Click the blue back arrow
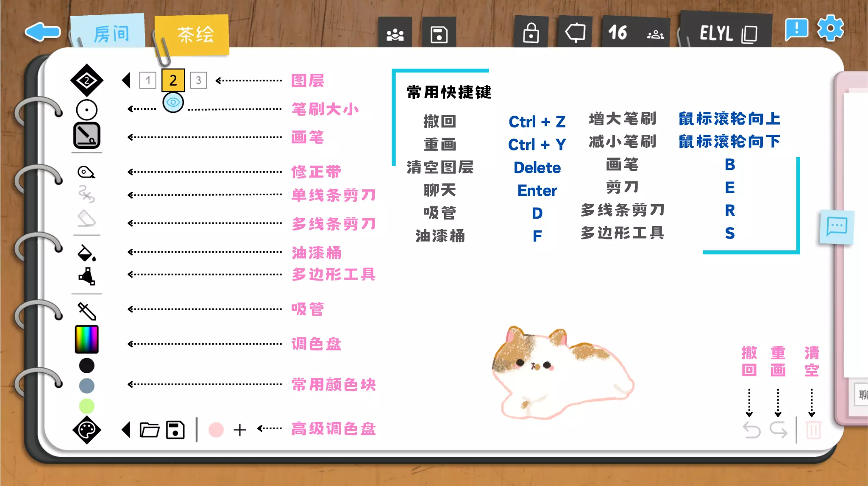Viewport: 868px width, 486px height. [x=42, y=32]
